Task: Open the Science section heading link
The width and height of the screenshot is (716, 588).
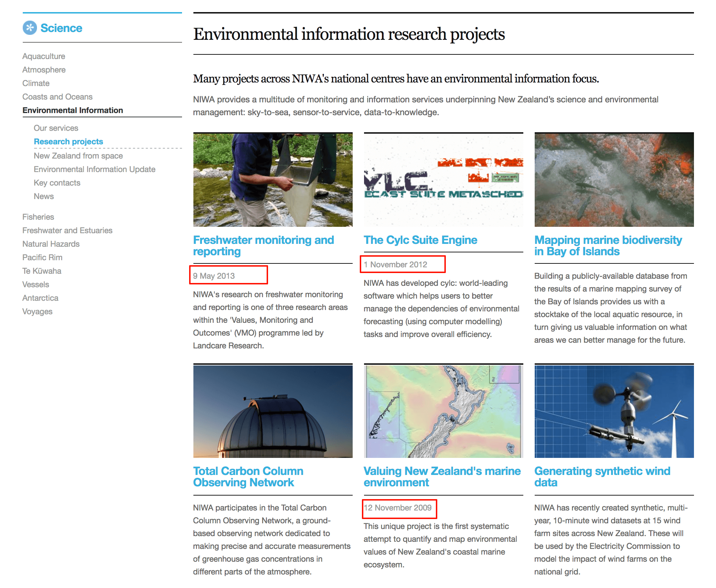Action: (61, 28)
